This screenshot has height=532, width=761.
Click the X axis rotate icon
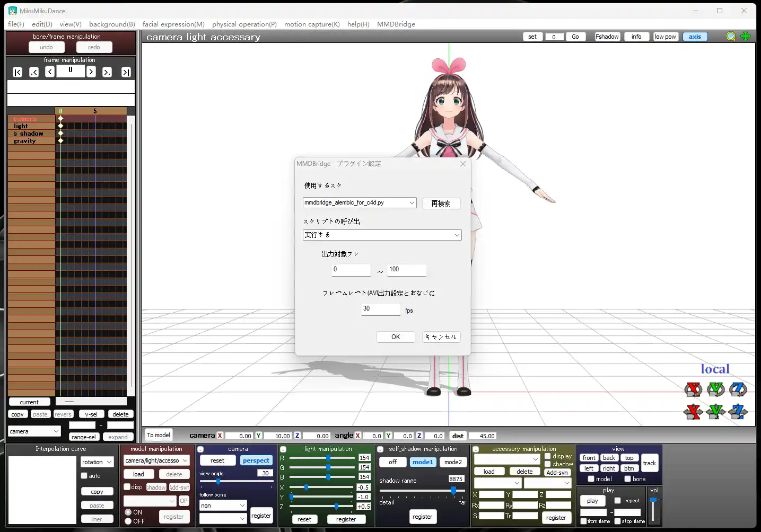[693, 389]
